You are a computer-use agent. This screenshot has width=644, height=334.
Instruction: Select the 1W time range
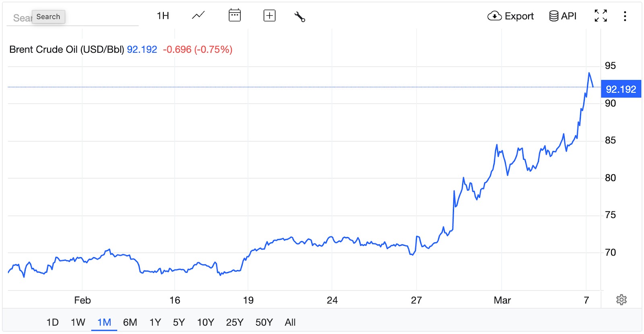78,322
